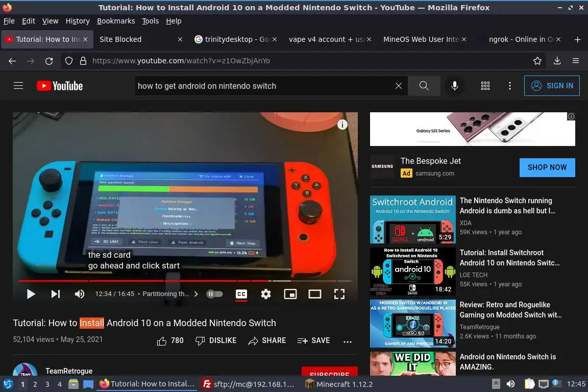
Task: Focus the Firefox URL bar
Action: 304,61
